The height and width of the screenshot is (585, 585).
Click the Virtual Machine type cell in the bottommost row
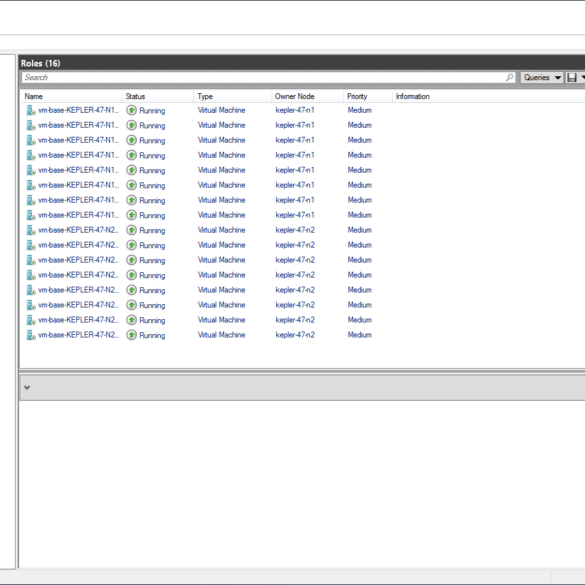(221, 335)
